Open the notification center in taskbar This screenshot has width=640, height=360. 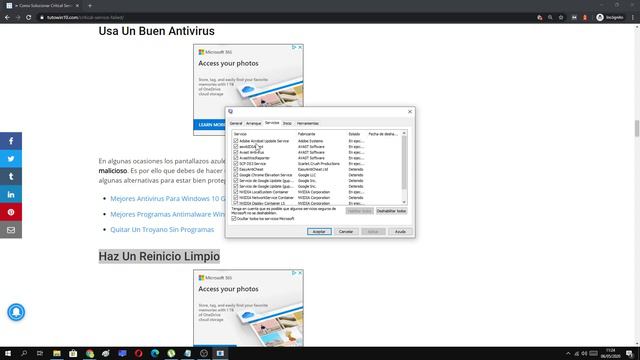pos(629,353)
